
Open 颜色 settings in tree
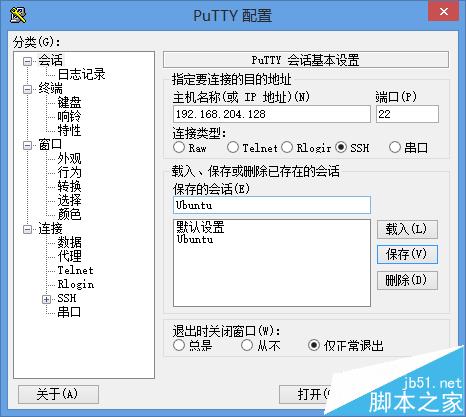(x=69, y=214)
